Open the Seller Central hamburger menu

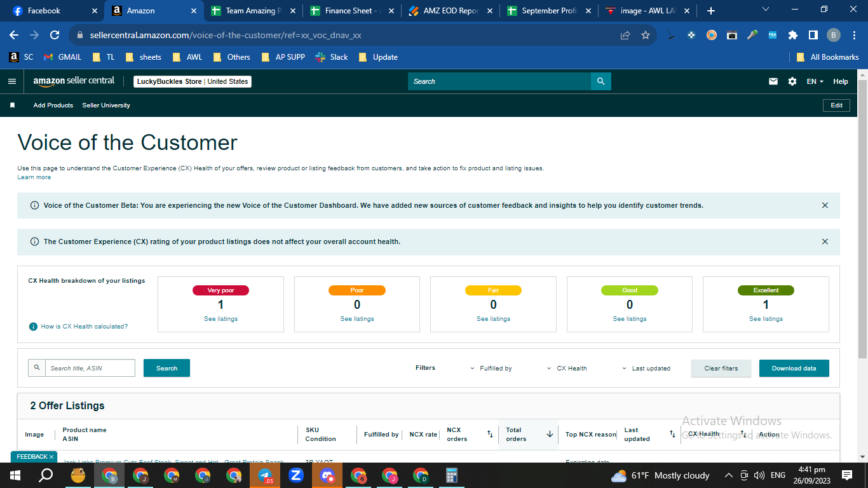11,81
